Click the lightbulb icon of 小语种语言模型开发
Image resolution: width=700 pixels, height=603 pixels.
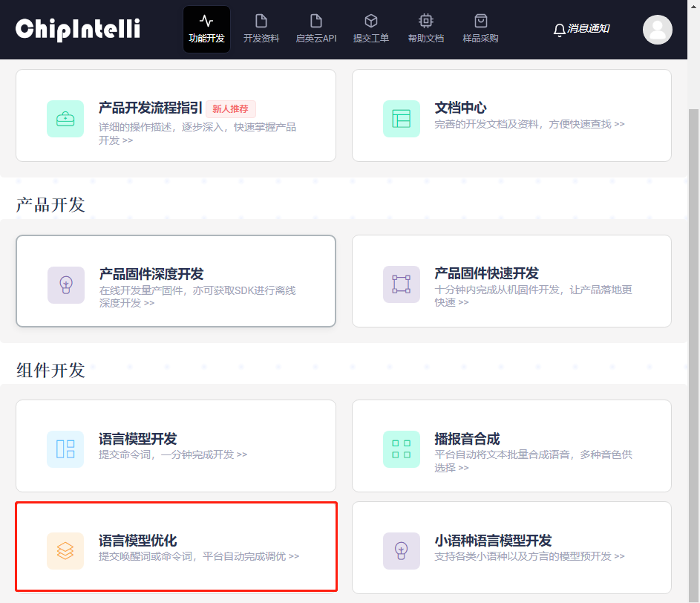pyautogui.click(x=402, y=551)
